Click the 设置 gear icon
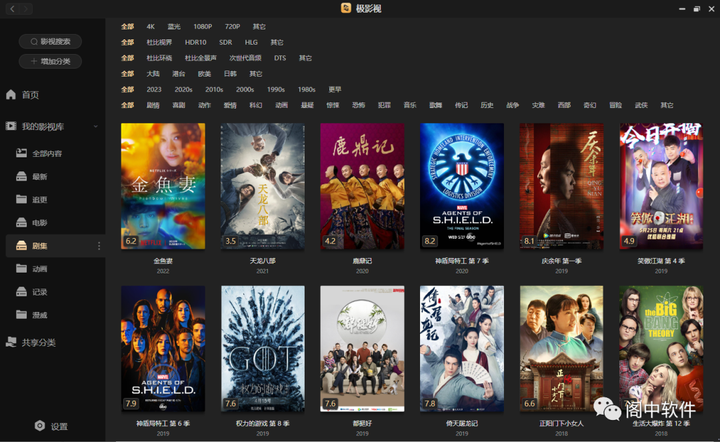Viewport: 720px width, 442px height. tap(40, 425)
